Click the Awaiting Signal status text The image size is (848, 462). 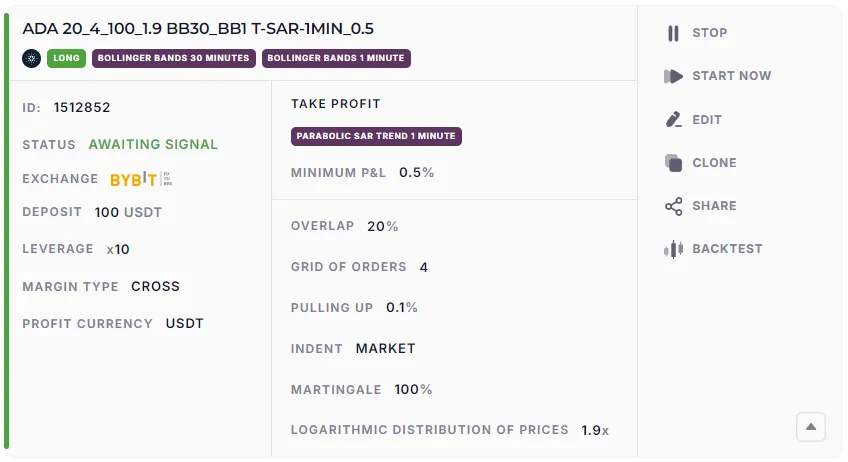[153, 144]
